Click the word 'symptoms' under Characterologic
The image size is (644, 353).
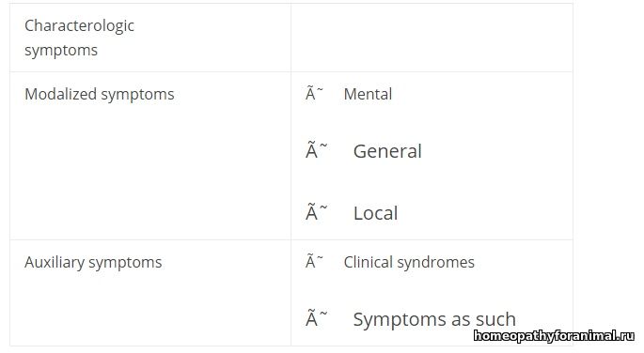(x=61, y=51)
